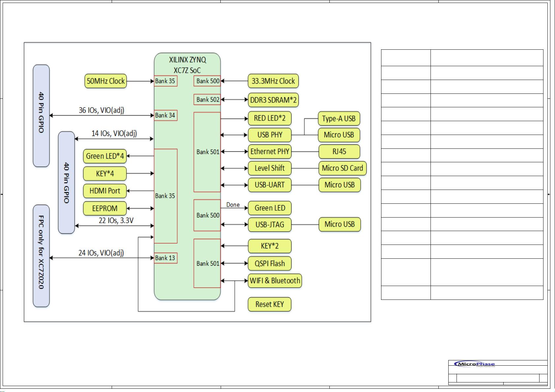Viewport: 555px width, 392px height.
Task: Select the 33.3MHz Clock block
Action: point(273,81)
